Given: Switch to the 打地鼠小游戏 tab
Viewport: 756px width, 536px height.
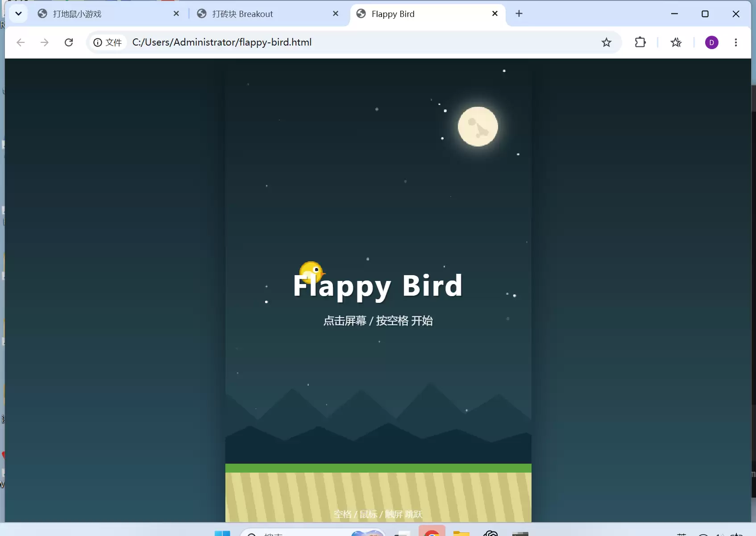Looking at the screenshot, I should [108, 14].
